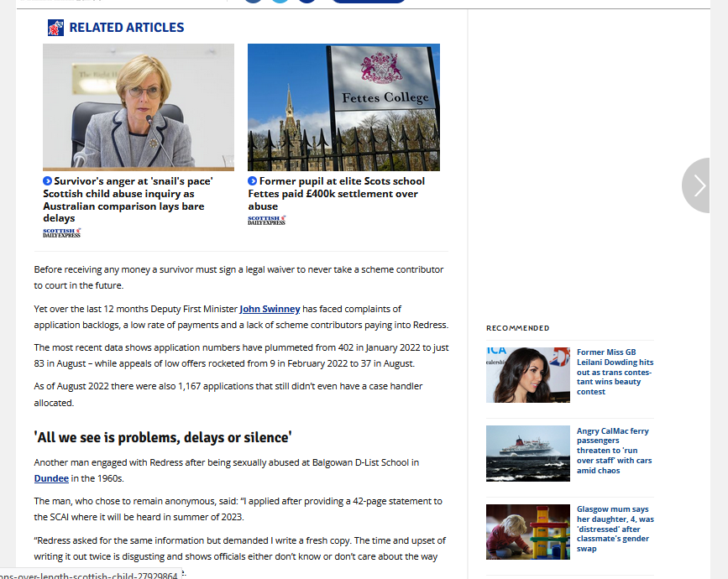Click the paragraph starting "As of August 2022"
Image resolution: width=728 pixels, height=579 pixels.
pos(228,394)
